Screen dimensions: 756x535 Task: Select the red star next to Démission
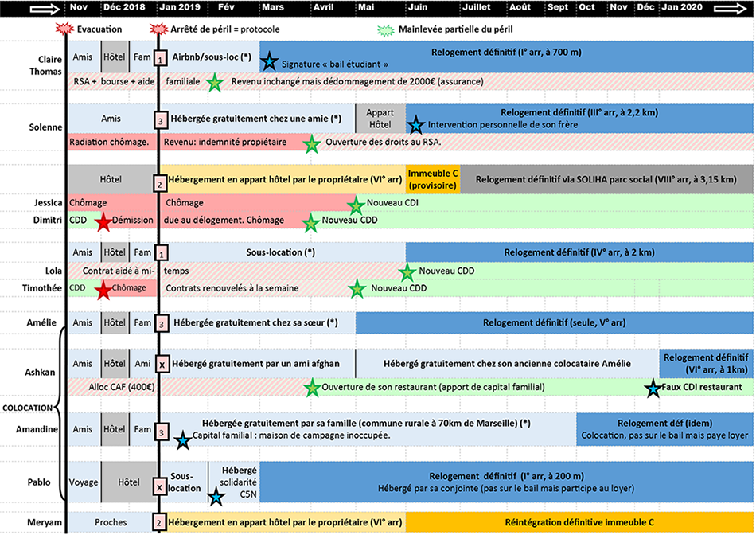103,222
